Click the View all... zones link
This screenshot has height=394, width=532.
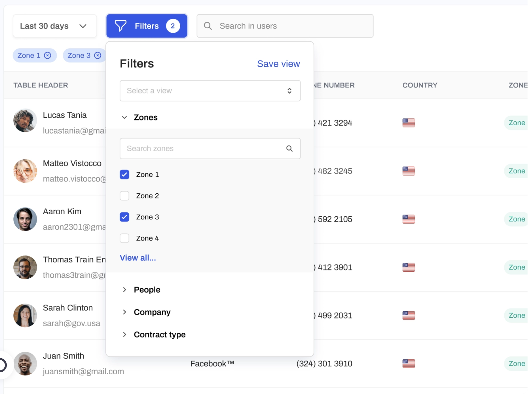pyautogui.click(x=138, y=258)
